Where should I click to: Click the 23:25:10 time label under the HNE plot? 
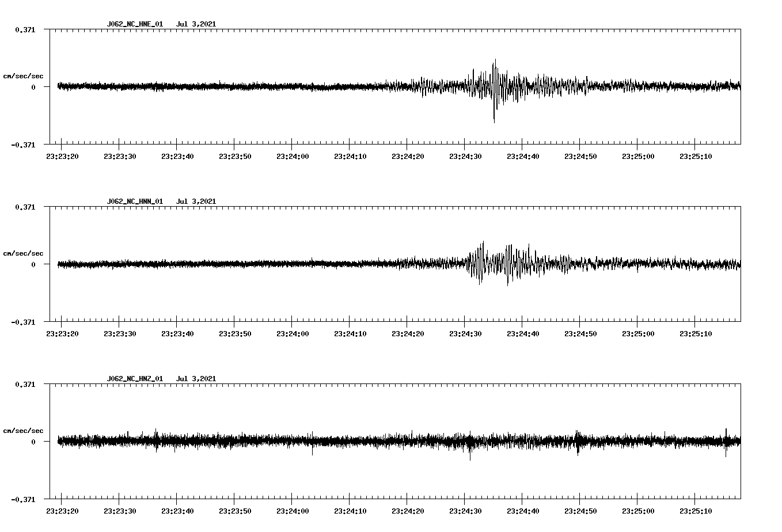696,157
